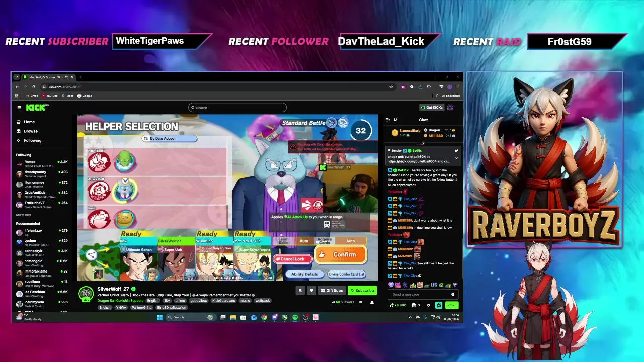Open timothyrandy channel in Following list
Viewport: 644px width, 362px height.
[42, 174]
